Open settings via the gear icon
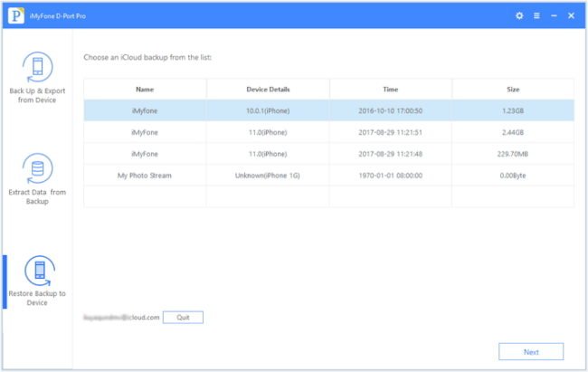The image size is (588, 372). [x=519, y=15]
